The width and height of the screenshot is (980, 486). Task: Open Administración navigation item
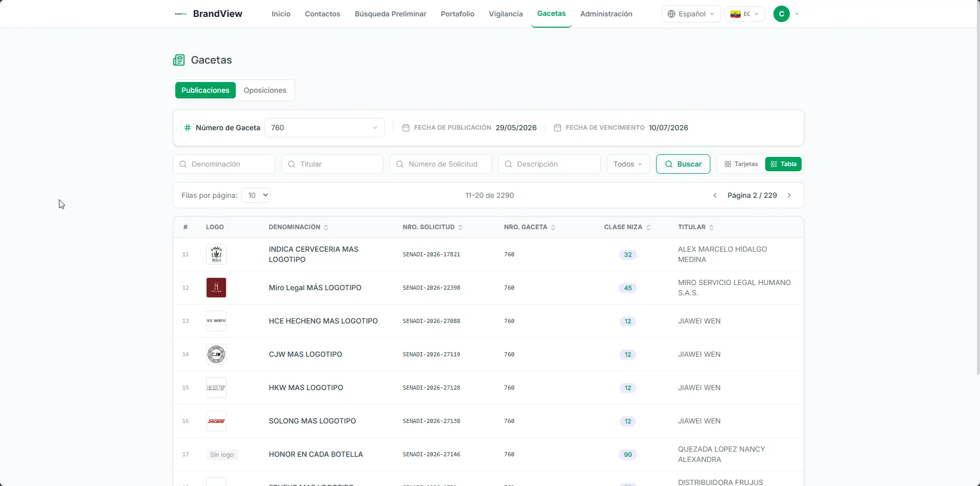click(606, 14)
